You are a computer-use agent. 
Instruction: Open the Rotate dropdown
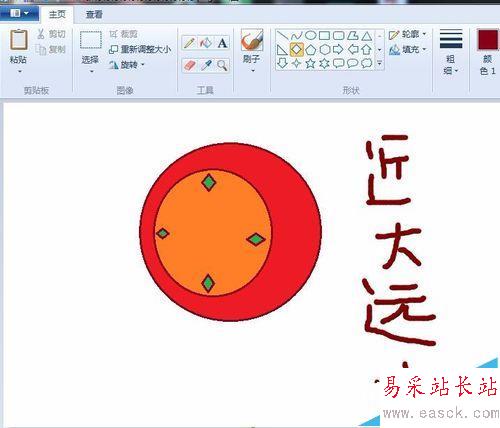(x=127, y=65)
